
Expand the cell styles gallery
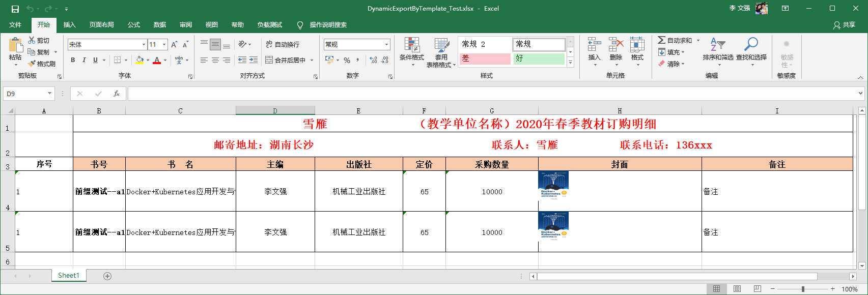click(570, 63)
